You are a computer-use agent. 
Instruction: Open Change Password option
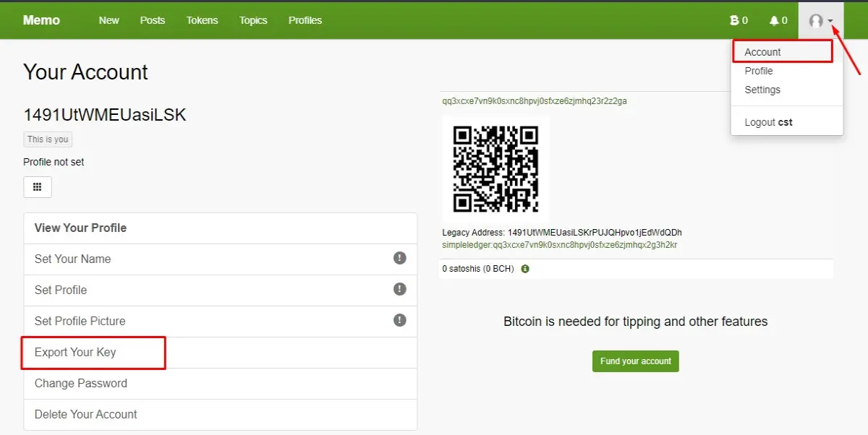(221, 384)
